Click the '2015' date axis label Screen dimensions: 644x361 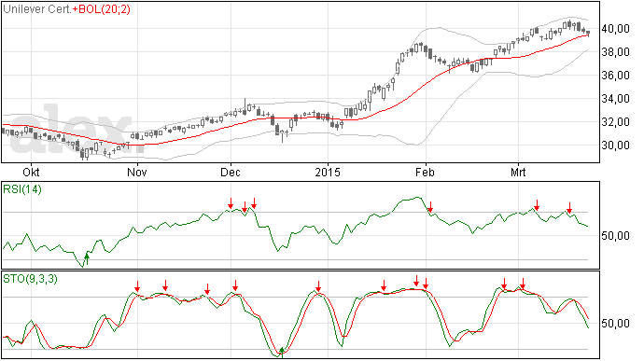point(328,172)
